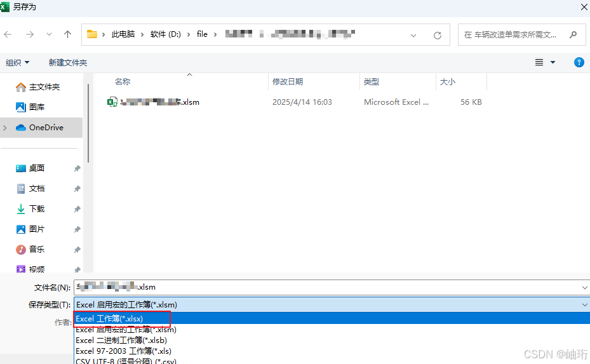Close the 另存为 dialog
The height and width of the screenshot is (364, 590).
584,6
